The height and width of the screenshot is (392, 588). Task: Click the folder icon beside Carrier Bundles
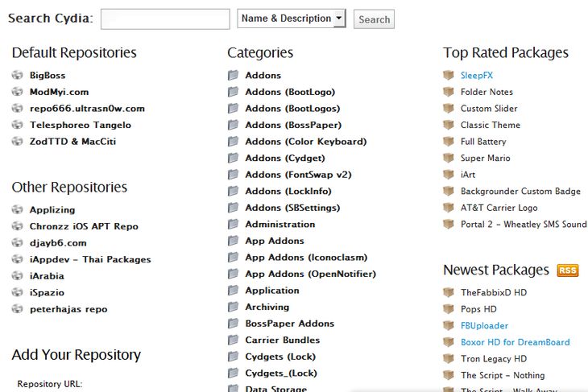(233, 340)
